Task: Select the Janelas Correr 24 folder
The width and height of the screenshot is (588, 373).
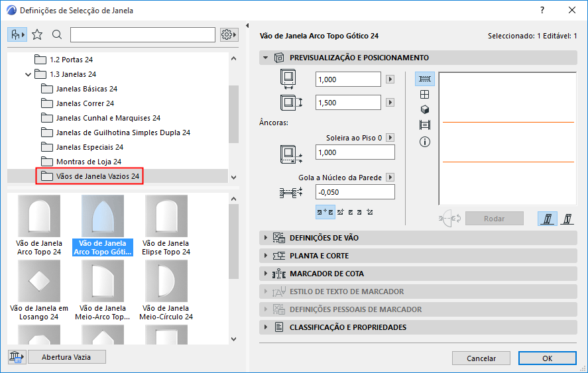Action: coord(78,103)
